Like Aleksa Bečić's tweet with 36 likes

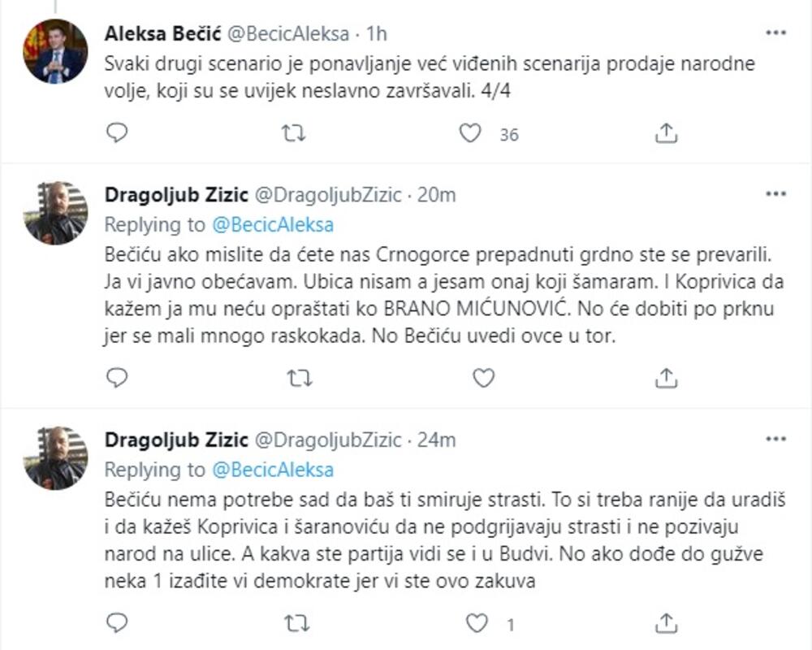tap(471, 133)
